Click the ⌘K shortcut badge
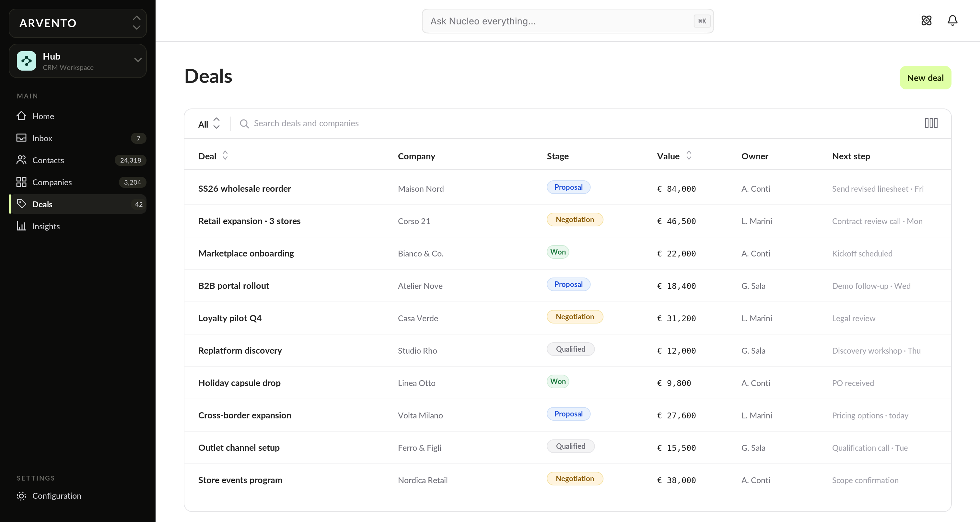Image resolution: width=980 pixels, height=522 pixels. [702, 21]
